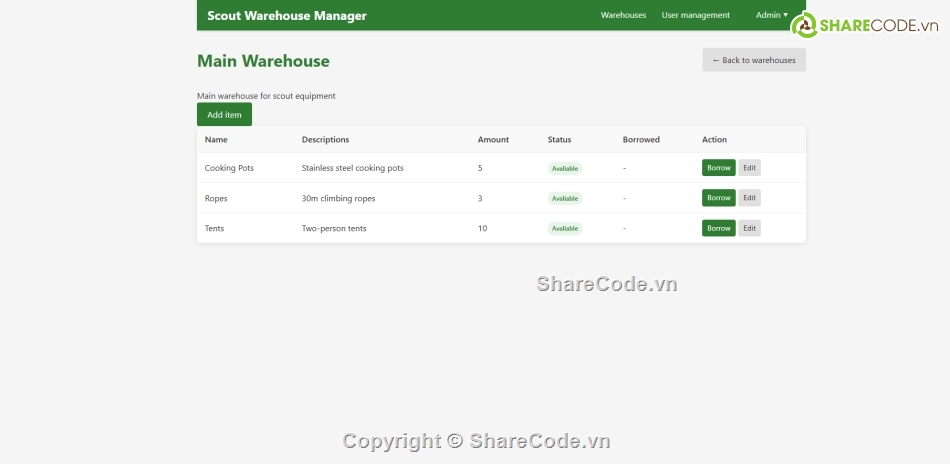
Task: Click the Name column header
Action: tap(216, 140)
